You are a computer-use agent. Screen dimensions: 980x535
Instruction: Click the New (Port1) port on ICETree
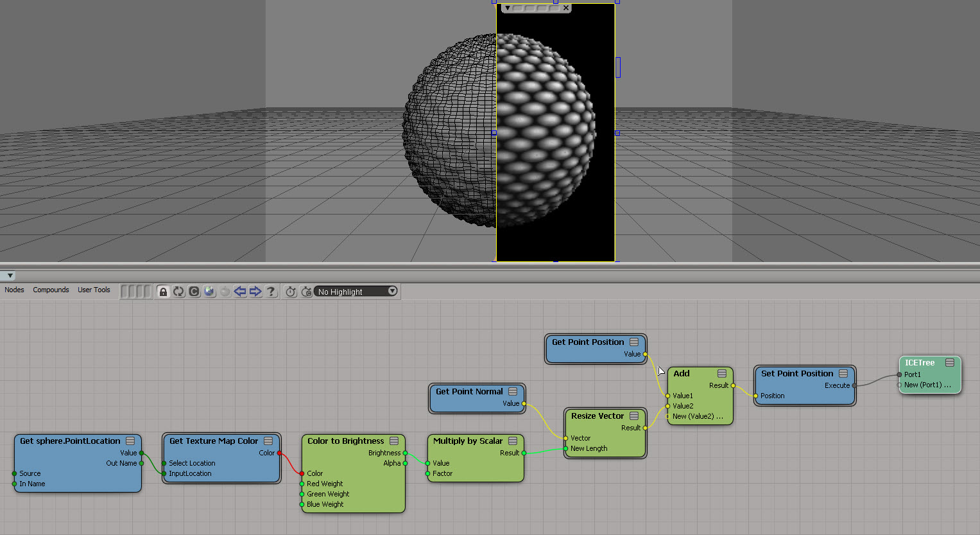[900, 385]
